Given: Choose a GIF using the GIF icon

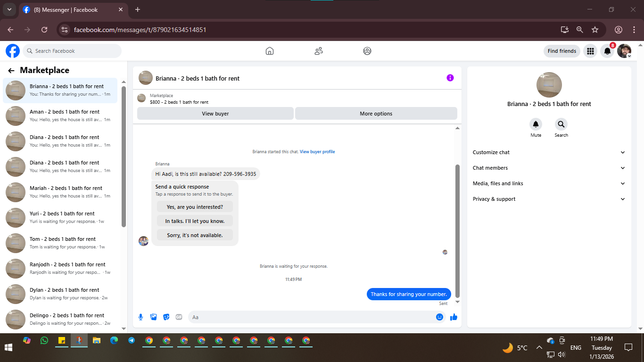Looking at the screenshot, I should (179, 317).
